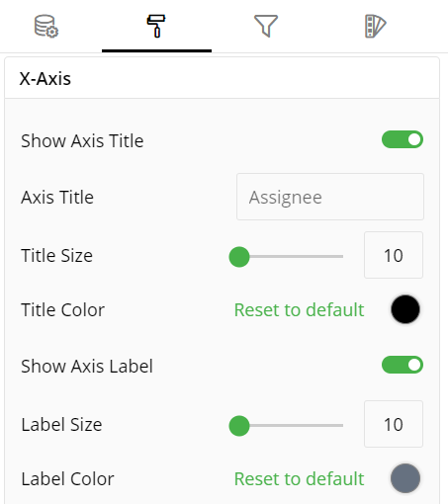Select the paint roller format tab
This screenshot has width=448, height=504.
coord(156,26)
